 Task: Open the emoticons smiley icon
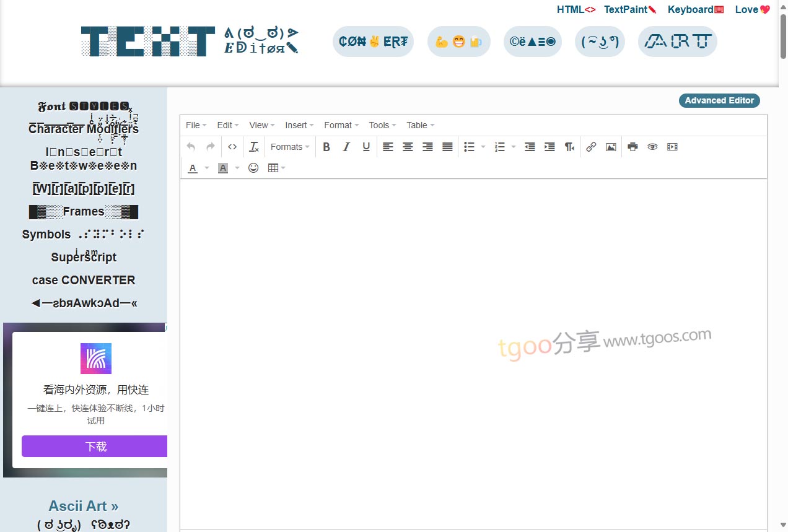253,168
